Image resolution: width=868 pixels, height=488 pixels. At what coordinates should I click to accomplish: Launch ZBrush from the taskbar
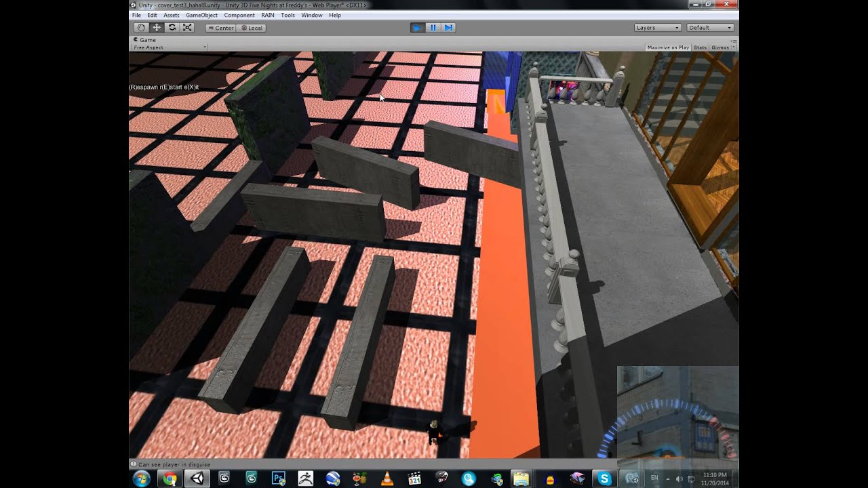305,479
